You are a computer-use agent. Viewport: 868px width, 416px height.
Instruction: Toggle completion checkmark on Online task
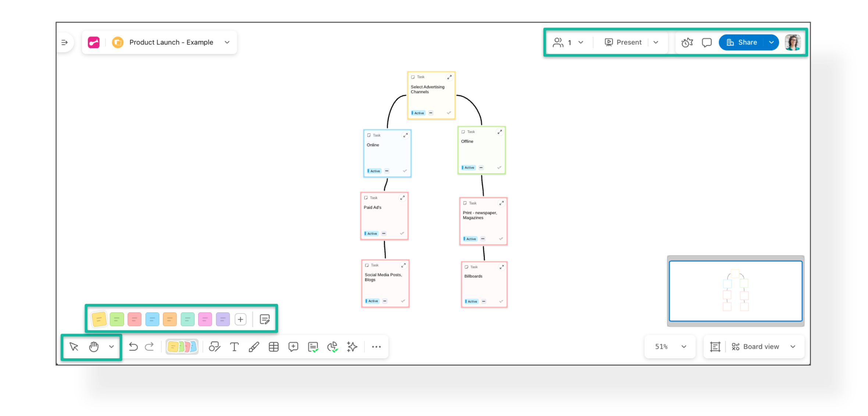click(405, 171)
